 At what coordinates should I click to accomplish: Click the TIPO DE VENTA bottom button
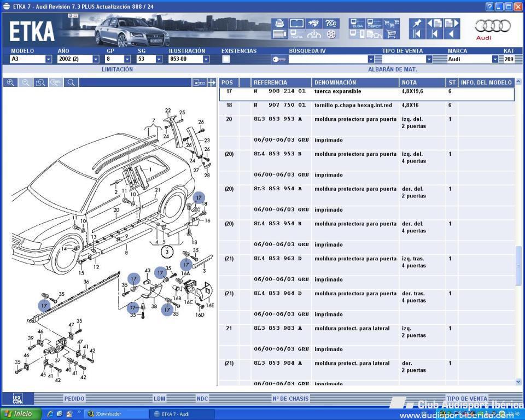tap(466, 399)
